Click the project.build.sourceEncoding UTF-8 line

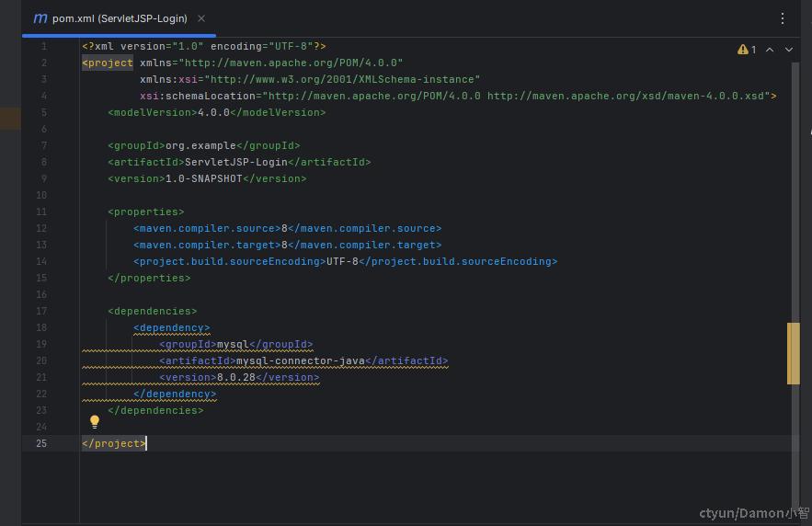tap(346, 261)
